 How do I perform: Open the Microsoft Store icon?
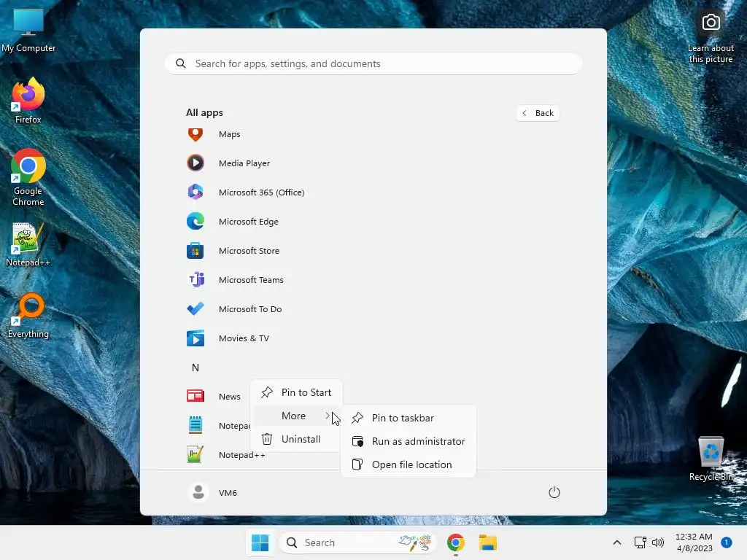point(196,251)
